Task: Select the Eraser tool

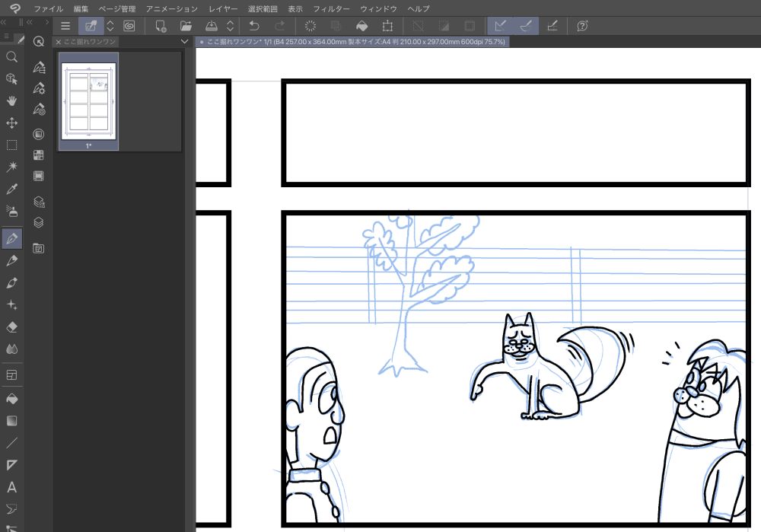Action: point(11,327)
